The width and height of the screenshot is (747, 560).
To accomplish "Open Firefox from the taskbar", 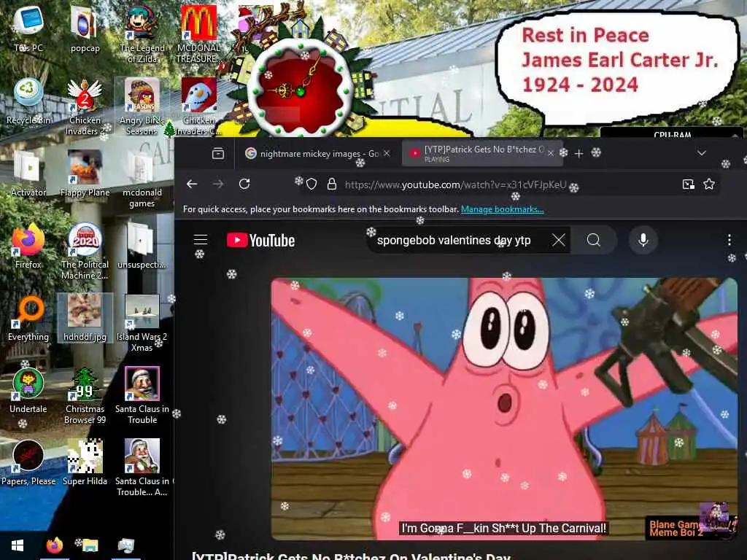I will tap(54, 545).
